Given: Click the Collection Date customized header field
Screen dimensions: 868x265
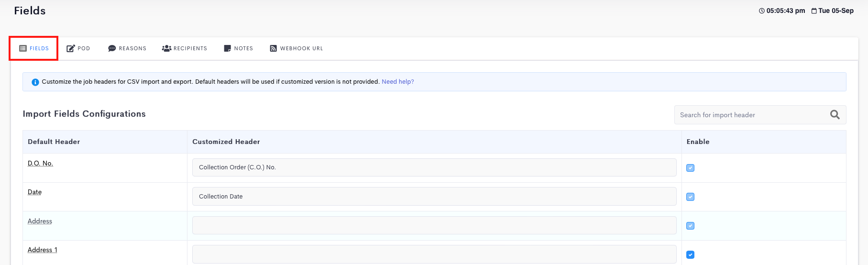Looking at the screenshot, I should tap(434, 196).
